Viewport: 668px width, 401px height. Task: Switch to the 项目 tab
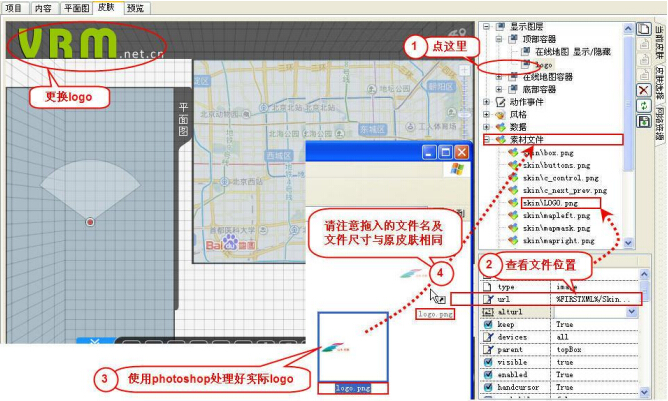14,8
